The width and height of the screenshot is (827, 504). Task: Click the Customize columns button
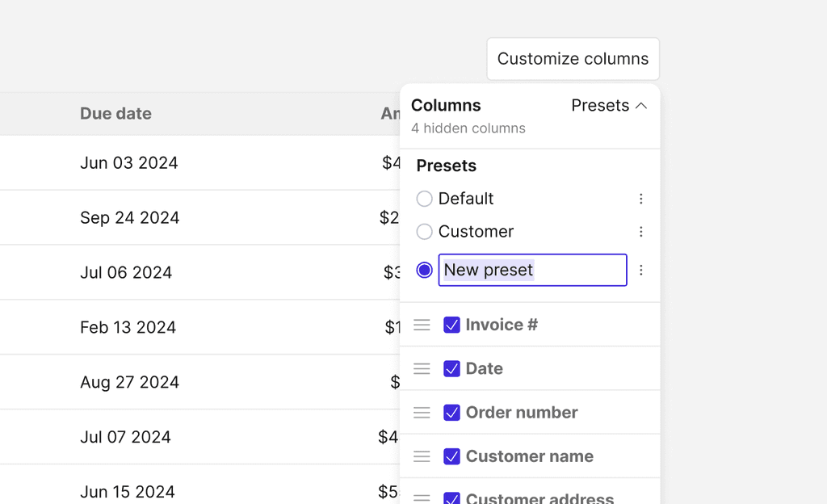tap(573, 59)
